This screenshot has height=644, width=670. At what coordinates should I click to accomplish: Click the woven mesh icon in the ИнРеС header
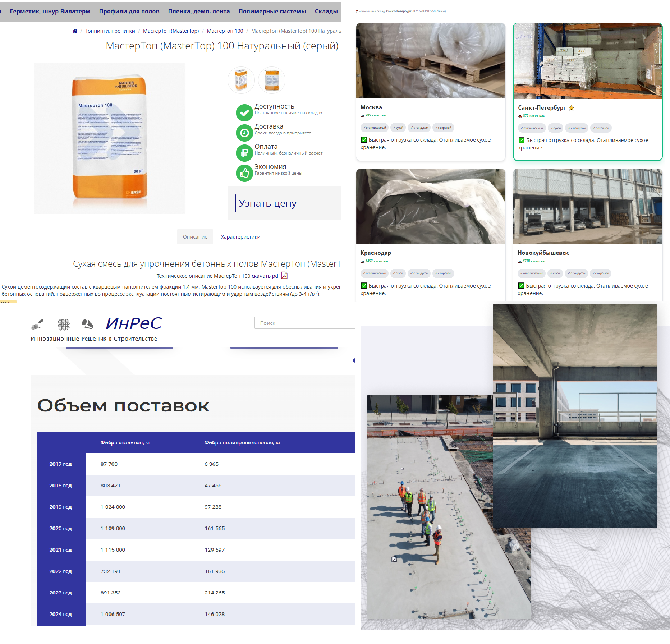pos(64,325)
